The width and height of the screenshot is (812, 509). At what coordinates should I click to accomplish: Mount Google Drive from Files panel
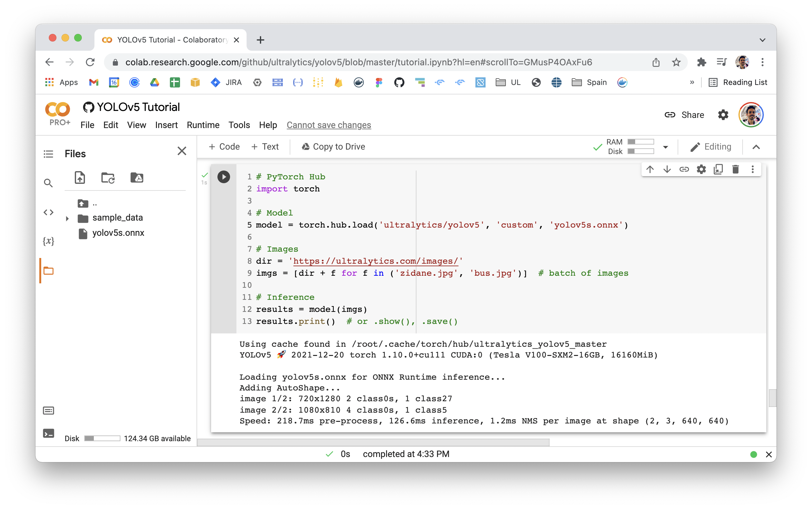tap(137, 177)
